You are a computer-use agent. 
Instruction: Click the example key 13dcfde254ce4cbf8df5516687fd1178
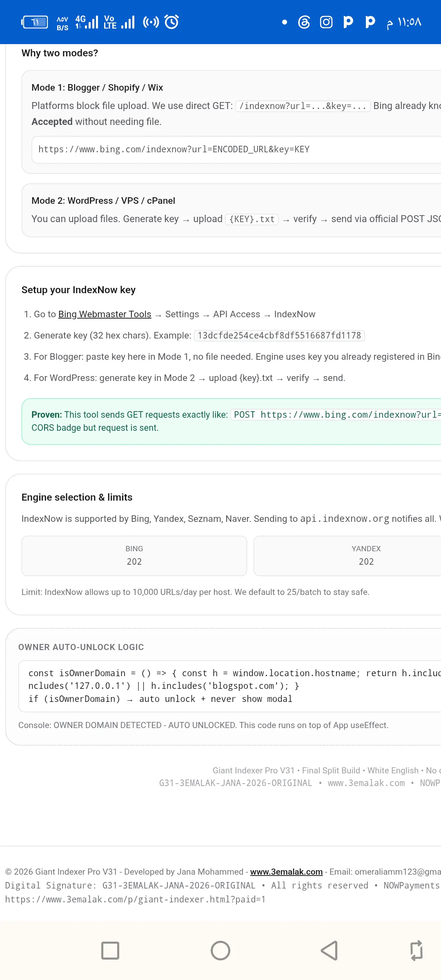point(279,336)
